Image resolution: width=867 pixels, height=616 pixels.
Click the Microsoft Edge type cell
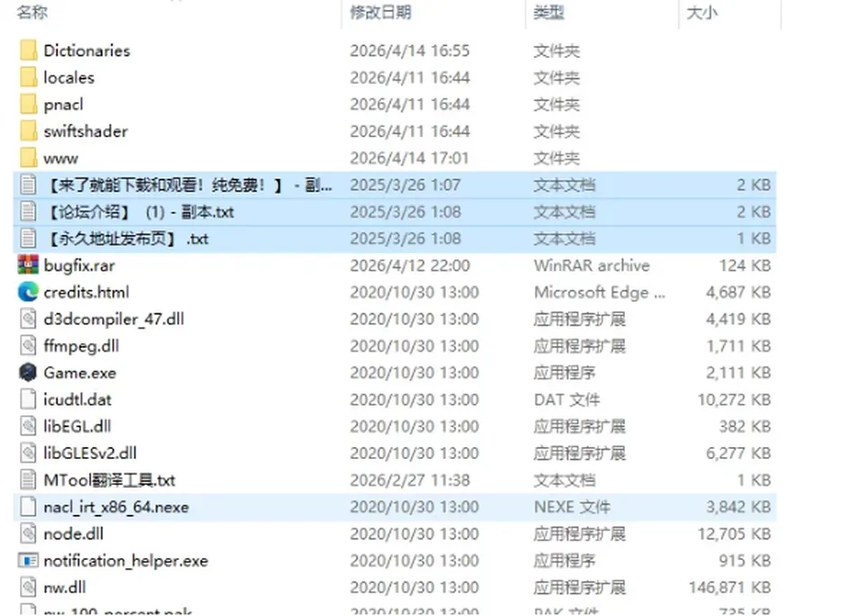600,293
